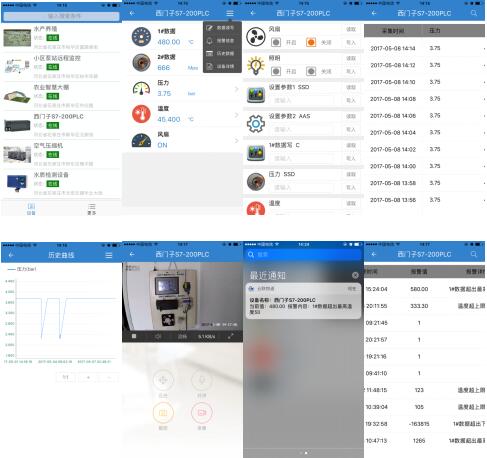This screenshot has width=487, height=458.
Task: Tap the red video record circle button
Action: point(202,413)
